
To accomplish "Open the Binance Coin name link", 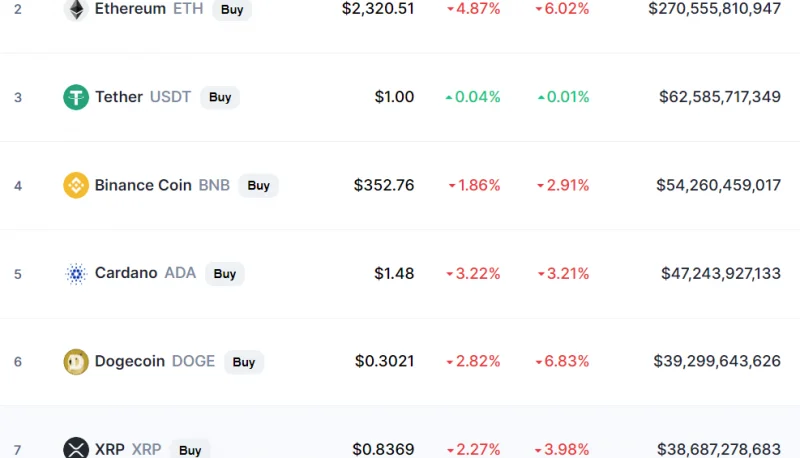I will click(143, 185).
